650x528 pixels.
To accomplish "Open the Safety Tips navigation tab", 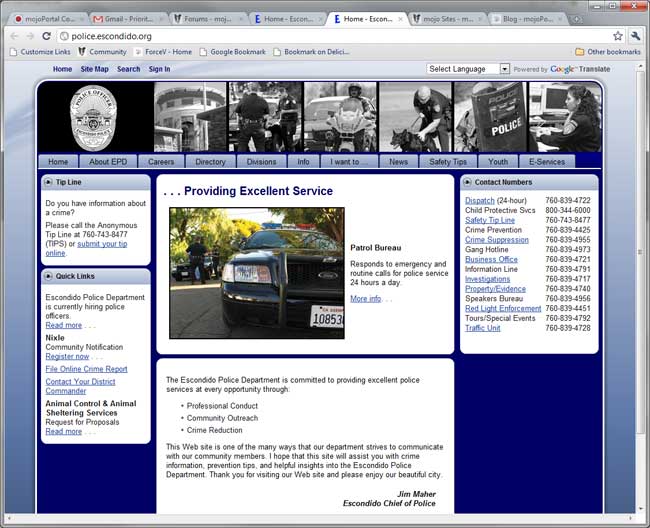I will (x=447, y=161).
